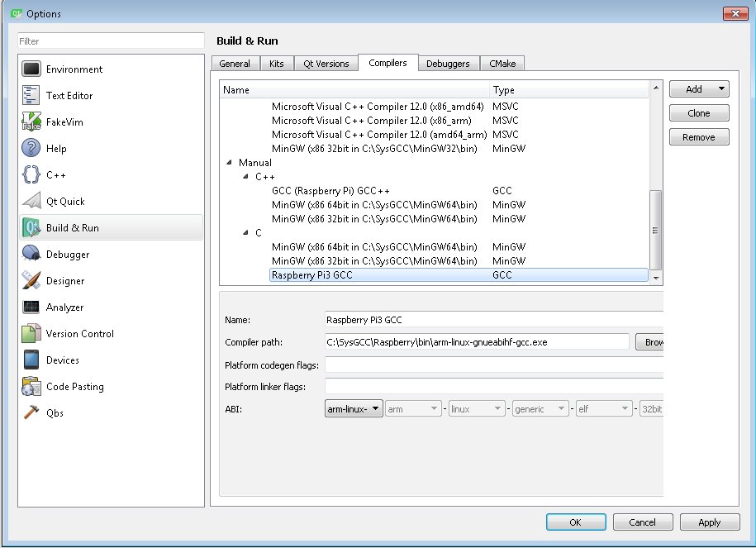Switch to the Kits tab
The width and height of the screenshot is (756, 548).
point(276,64)
